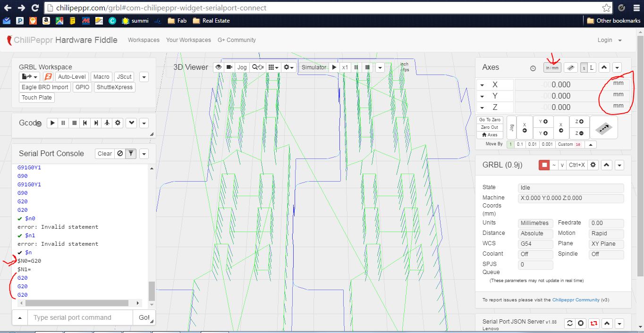Toggle the console filter funnel button

pyautogui.click(x=131, y=153)
